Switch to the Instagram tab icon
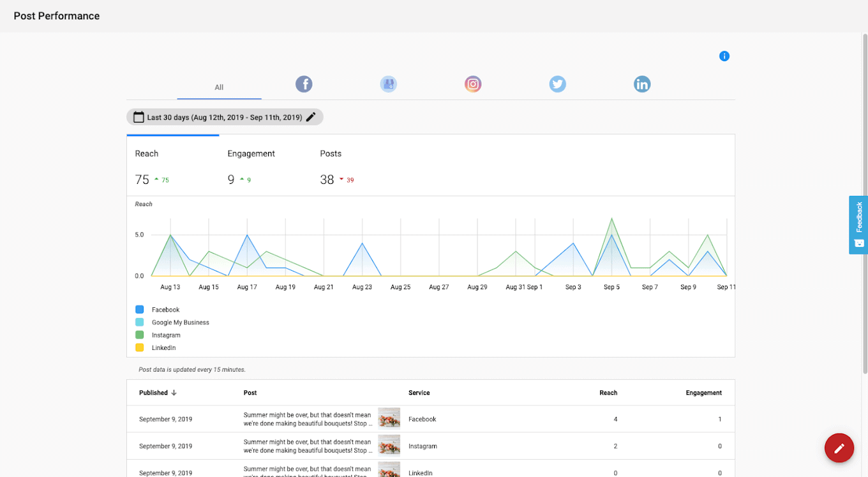Viewport: 868px width, 477px height. tap(473, 84)
